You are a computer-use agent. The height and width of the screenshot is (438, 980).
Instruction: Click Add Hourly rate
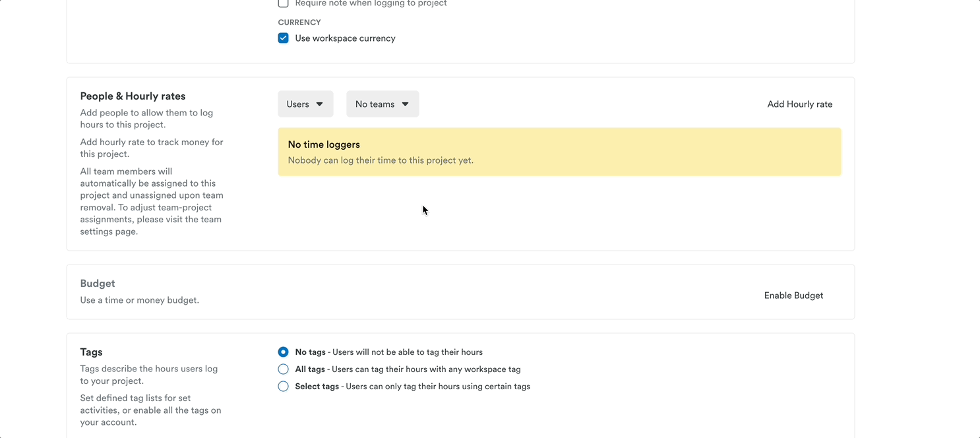coord(799,104)
